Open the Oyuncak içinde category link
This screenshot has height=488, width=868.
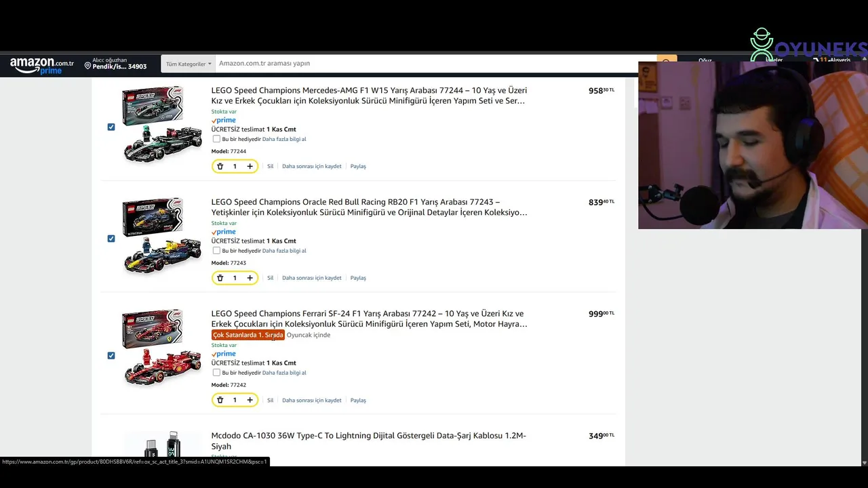point(309,335)
